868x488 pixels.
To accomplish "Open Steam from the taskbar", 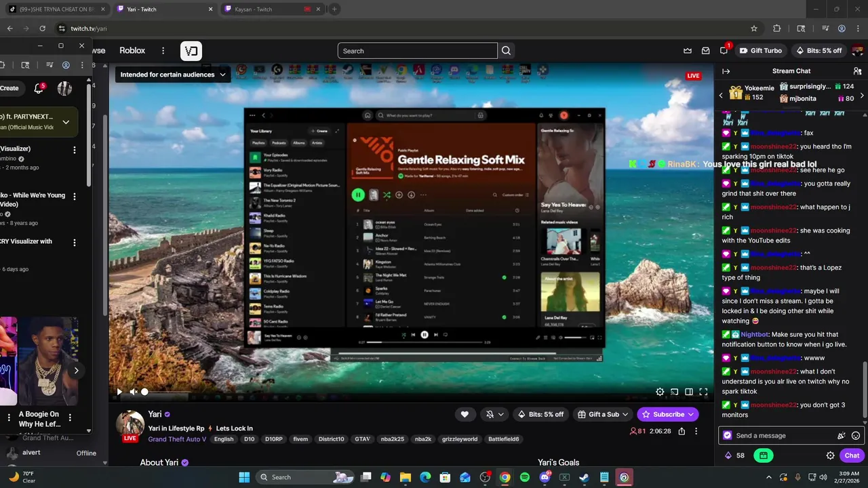I will (584, 477).
